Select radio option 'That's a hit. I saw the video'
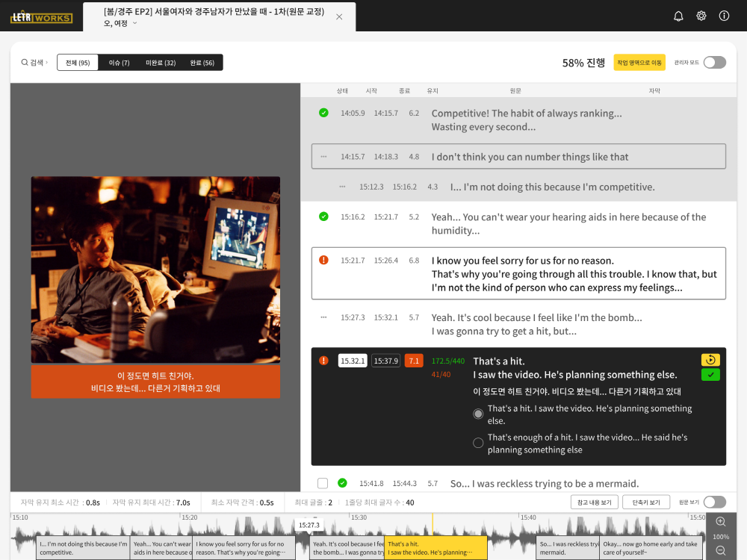The width and height of the screenshot is (747, 560). click(x=478, y=414)
